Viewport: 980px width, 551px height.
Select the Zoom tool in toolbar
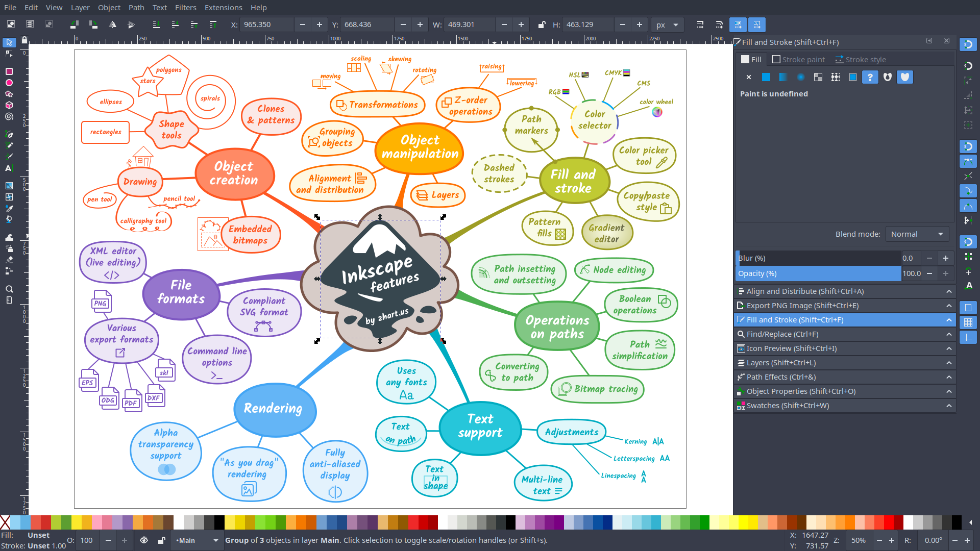(x=9, y=289)
